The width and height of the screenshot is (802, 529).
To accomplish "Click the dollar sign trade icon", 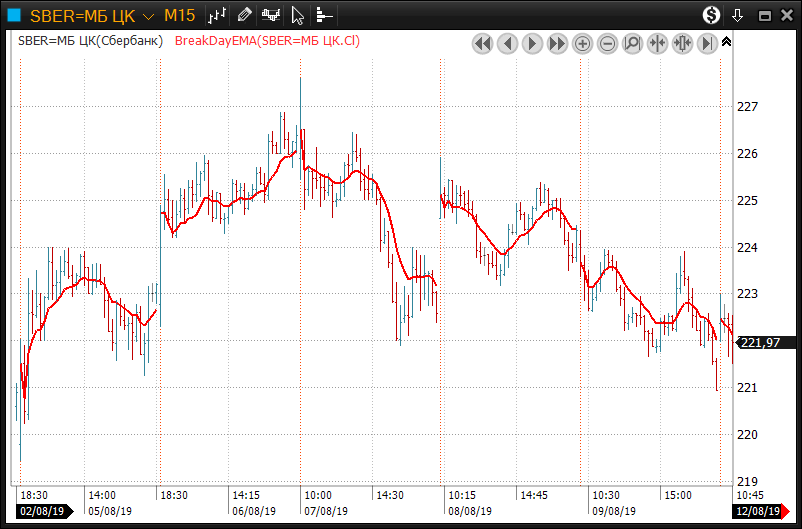I will coord(711,15).
